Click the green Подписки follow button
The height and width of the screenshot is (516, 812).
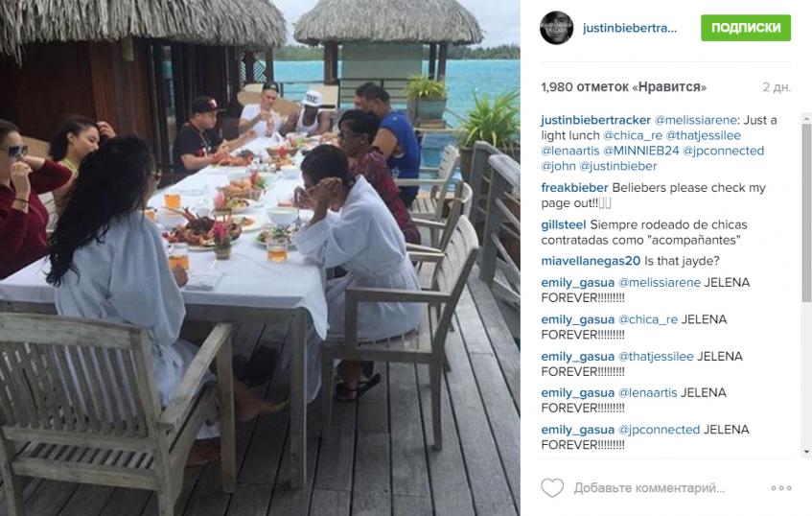pyautogui.click(x=746, y=28)
